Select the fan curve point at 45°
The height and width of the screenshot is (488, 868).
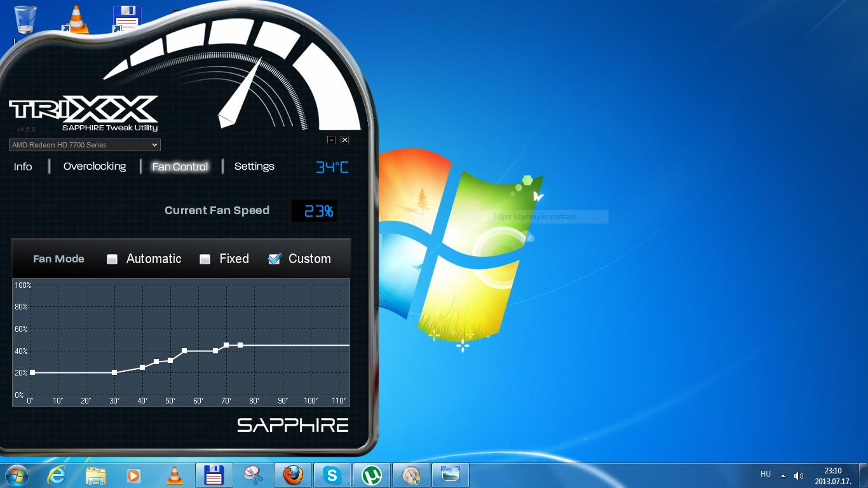[x=156, y=362]
